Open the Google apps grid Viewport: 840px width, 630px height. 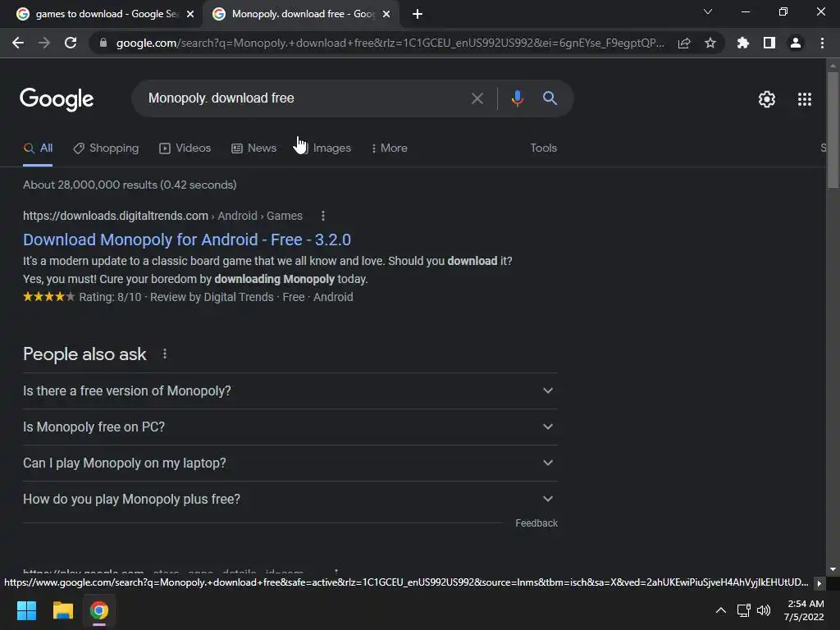click(805, 99)
